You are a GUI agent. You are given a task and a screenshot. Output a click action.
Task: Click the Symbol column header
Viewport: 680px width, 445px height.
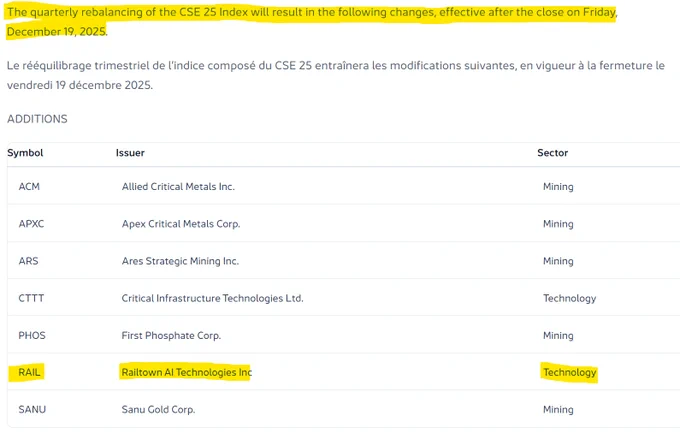pos(25,153)
